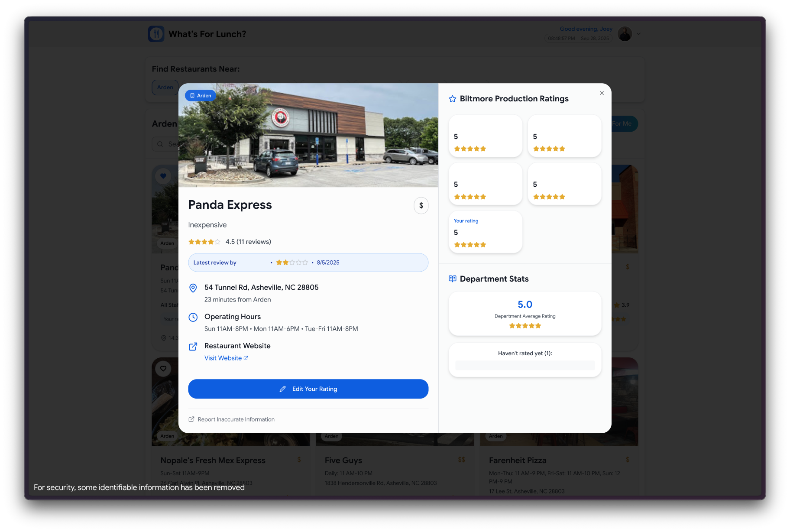The height and width of the screenshot is (532, 790).
Task: Click the user profile avatar
Action: point(625,34)
